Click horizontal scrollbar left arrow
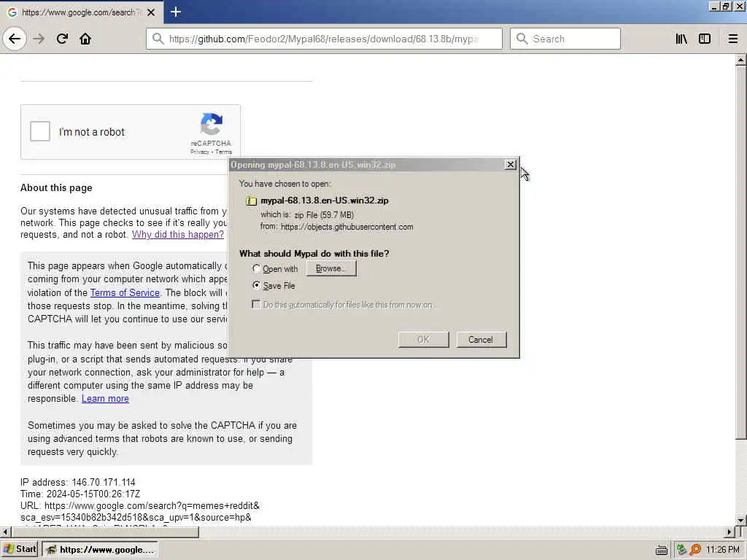 5,532
